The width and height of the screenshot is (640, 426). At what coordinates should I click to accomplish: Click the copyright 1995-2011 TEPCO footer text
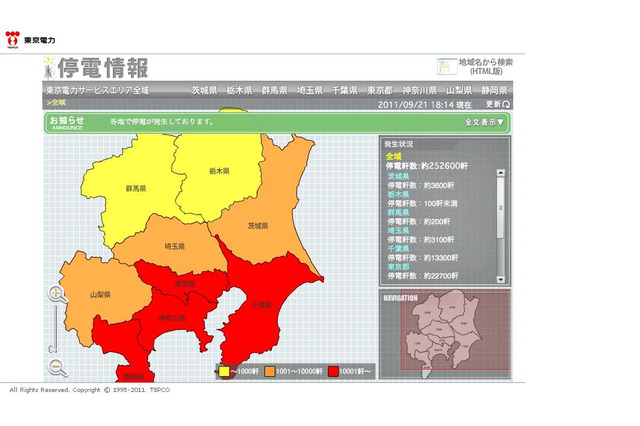[89, 390]
